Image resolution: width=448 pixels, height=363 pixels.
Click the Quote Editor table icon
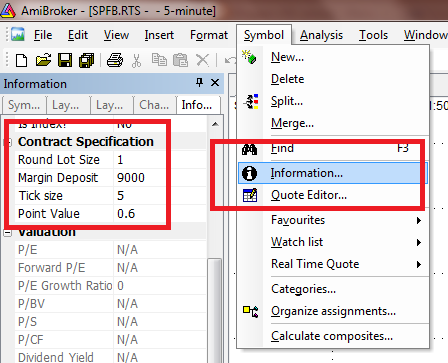pyautogui.click(x=250, y=195)
